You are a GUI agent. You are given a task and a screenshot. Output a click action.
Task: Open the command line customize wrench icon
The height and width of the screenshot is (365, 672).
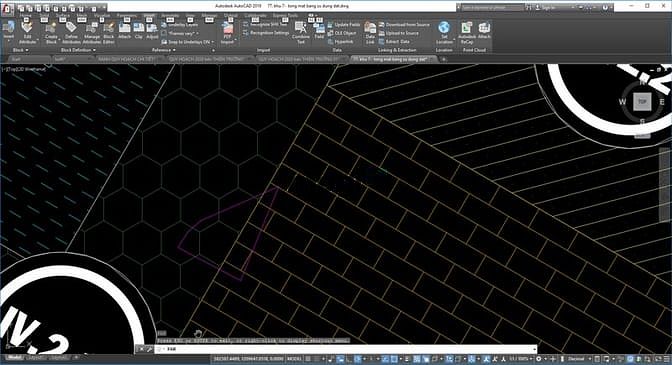pyautogui.click(x=150, y=349)
